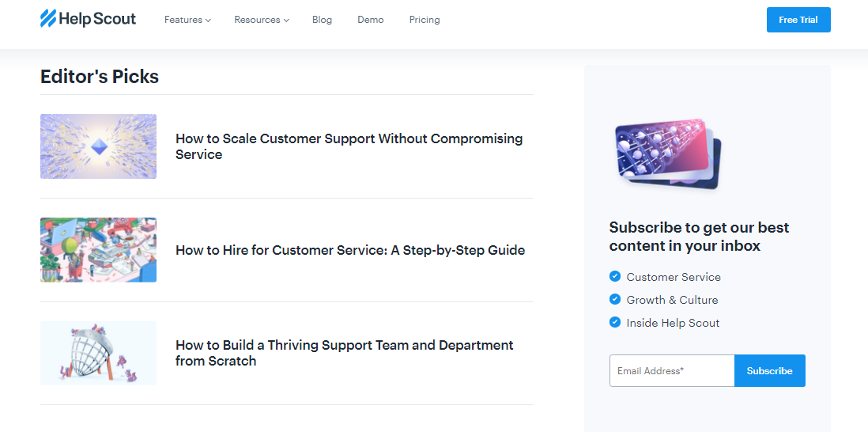The image size is (868, 432).
Task: Click the newsletter cards illustration
Action: pyautogui.click(x=669, y=153)
